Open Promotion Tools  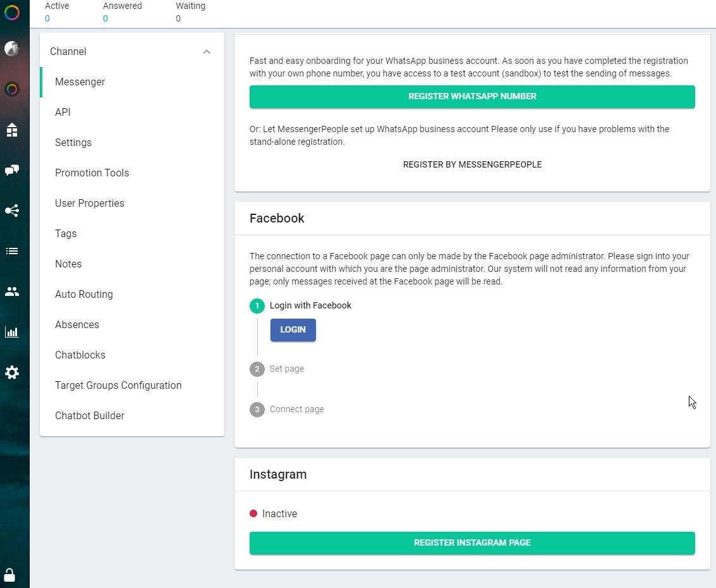(x=132, y=173)
